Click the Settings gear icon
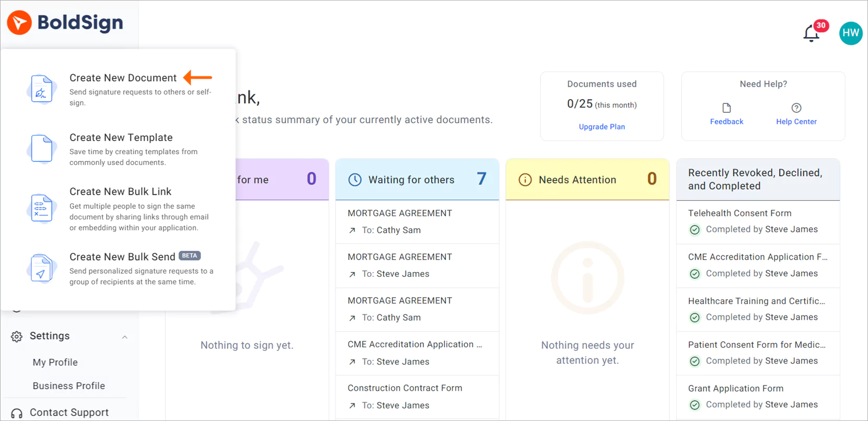The width and height of the screenshot is (868, 421). pos(17,336)
